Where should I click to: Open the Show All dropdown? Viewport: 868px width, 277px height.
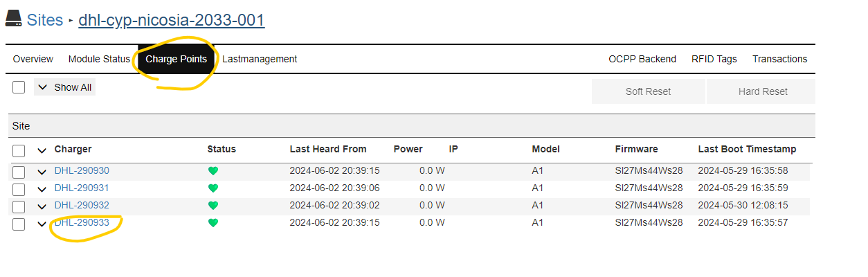point(64,87)
